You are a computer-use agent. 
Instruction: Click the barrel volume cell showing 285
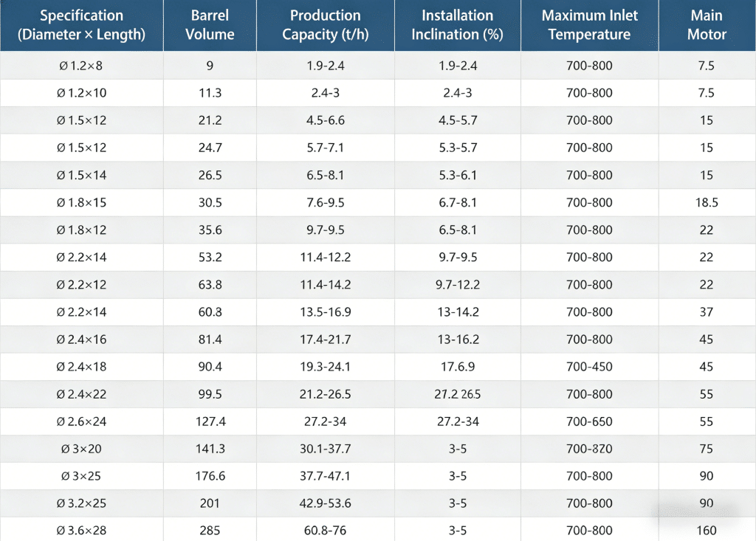pyautogui.click(x=210, y=531)
